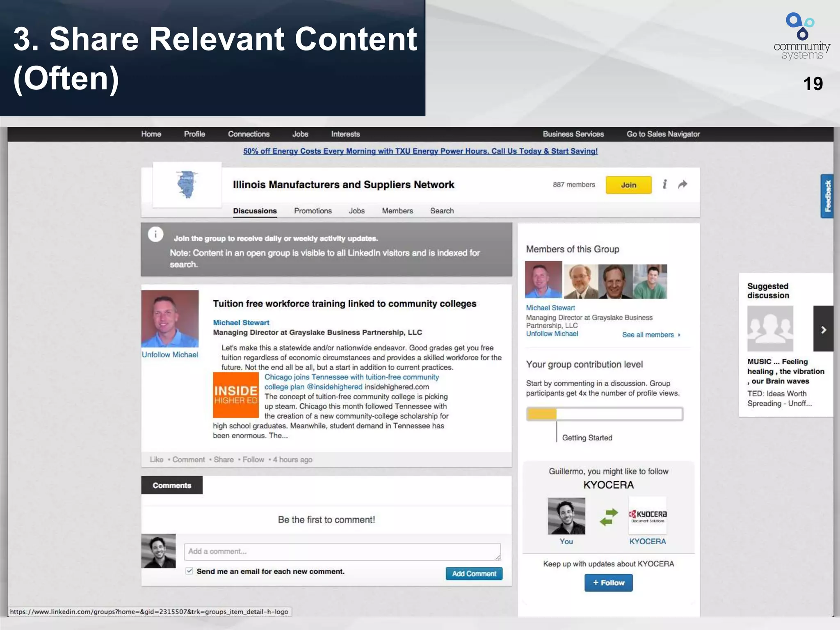Image resolution: width=840 pixels, height=630 pixels.
Task: Click 'TED: Ideas Worth Spreading' group link
Action: (x=779, y=398)
